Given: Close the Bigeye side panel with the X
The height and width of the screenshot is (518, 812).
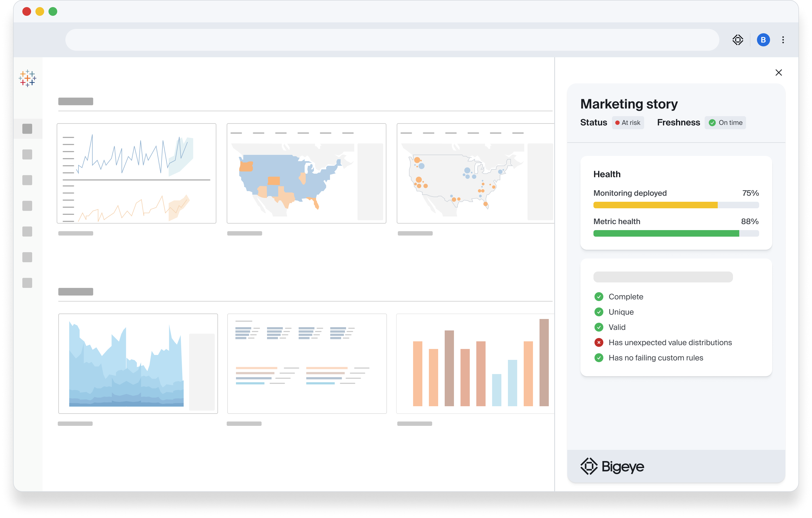Looking at the screenshot, I should pyautogui.click(x=779, y=72).
